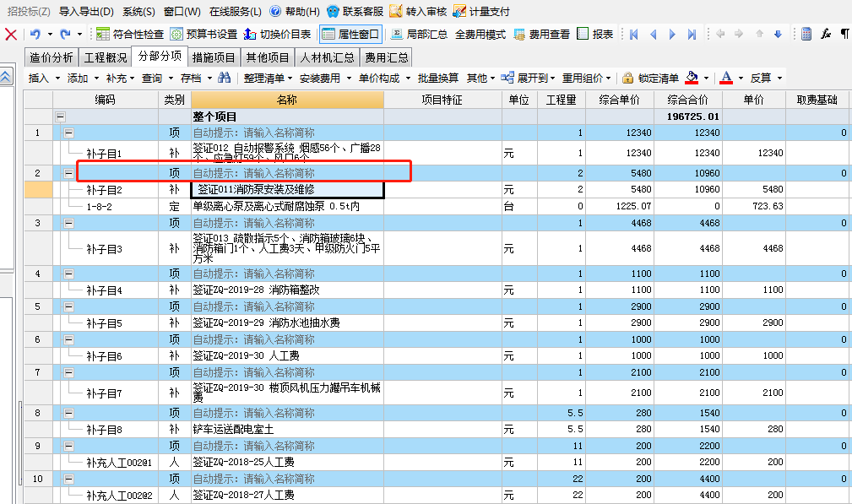This screenshot has height=504, width=852.
Task: Open 在线服务(L) menu
Action: click(x=236, y=12)
